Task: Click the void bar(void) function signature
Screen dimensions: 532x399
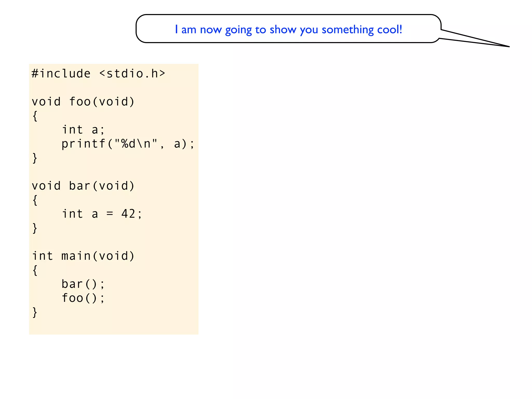Action: [x=83, y=186]
